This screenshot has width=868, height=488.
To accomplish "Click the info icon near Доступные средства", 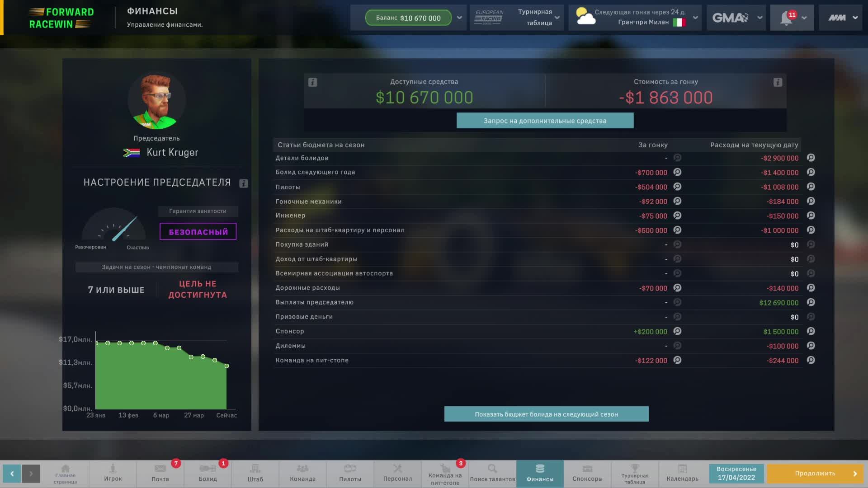I will [x=311, y=82].
